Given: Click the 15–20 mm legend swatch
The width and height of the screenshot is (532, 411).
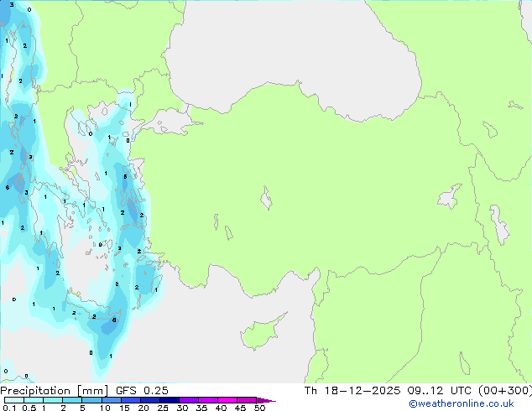Looking at the screenshot, I should (130, 400).
